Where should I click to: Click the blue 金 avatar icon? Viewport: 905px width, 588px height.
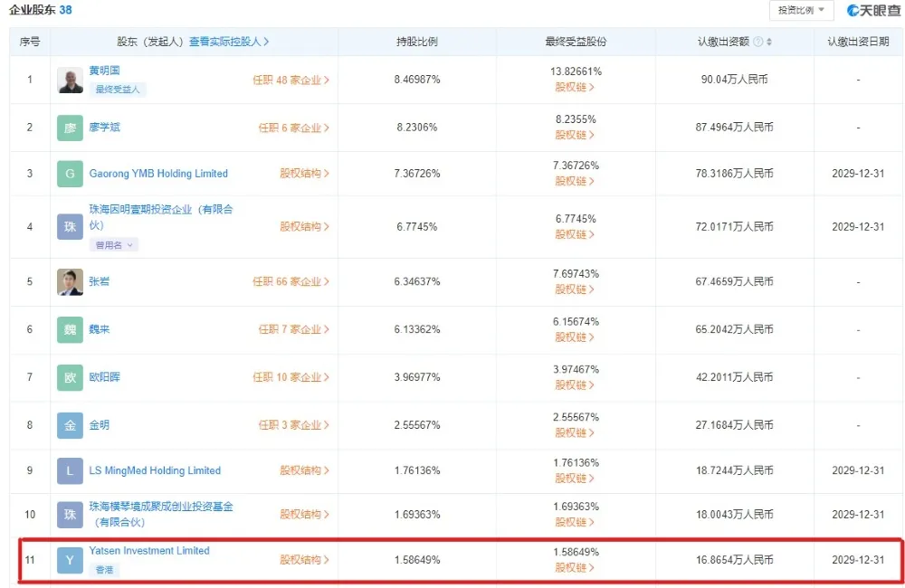70,425
